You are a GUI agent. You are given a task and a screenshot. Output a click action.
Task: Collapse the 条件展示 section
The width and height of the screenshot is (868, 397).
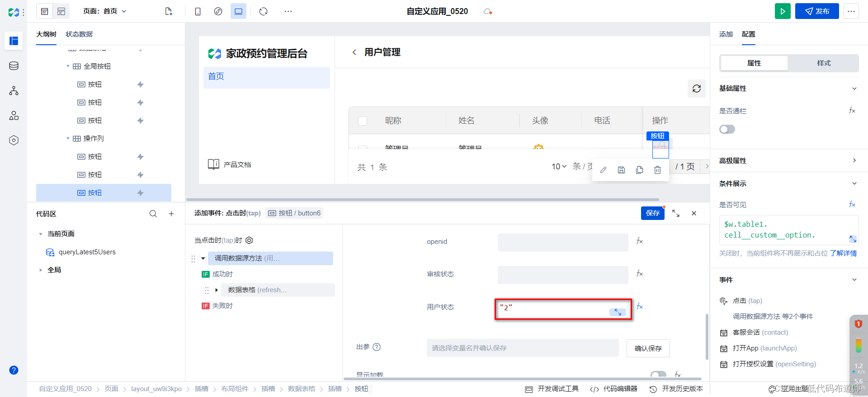point(854,184)
